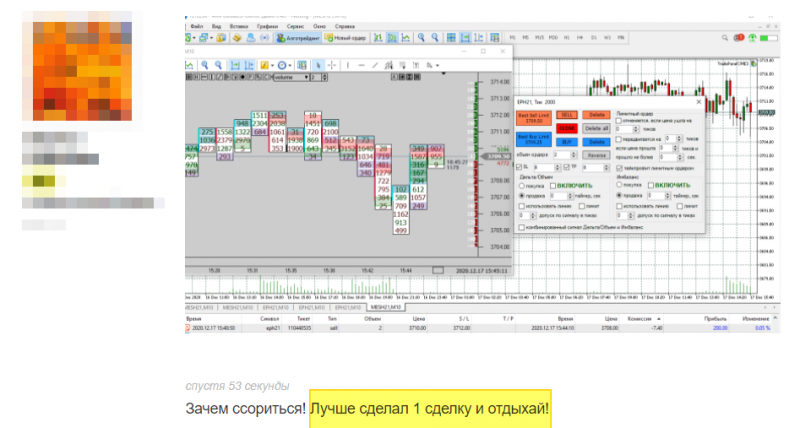Toggle the Алготрейдинг button
This screenshot has height=428, width=800.
tap(298, 38)
